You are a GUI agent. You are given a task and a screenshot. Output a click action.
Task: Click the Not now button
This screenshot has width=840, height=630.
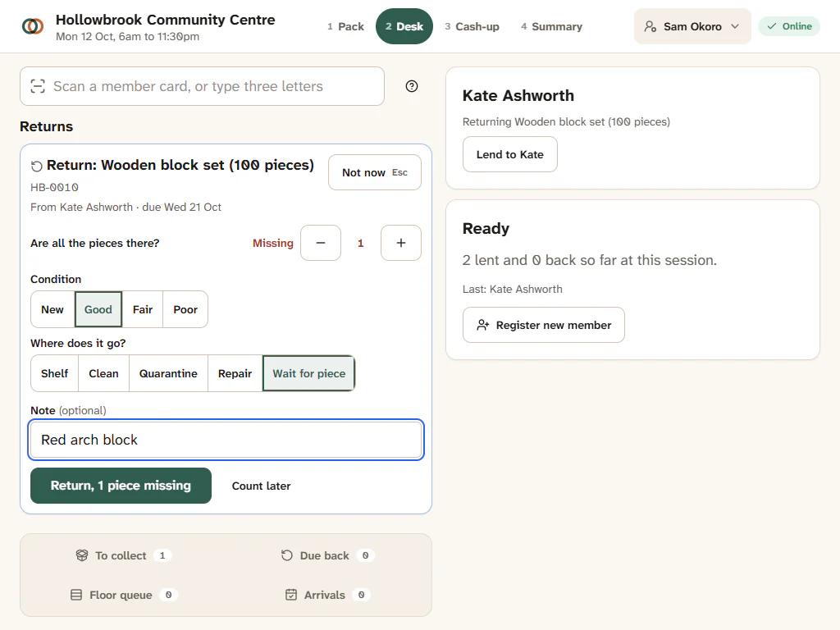click(x=375, y=172)
